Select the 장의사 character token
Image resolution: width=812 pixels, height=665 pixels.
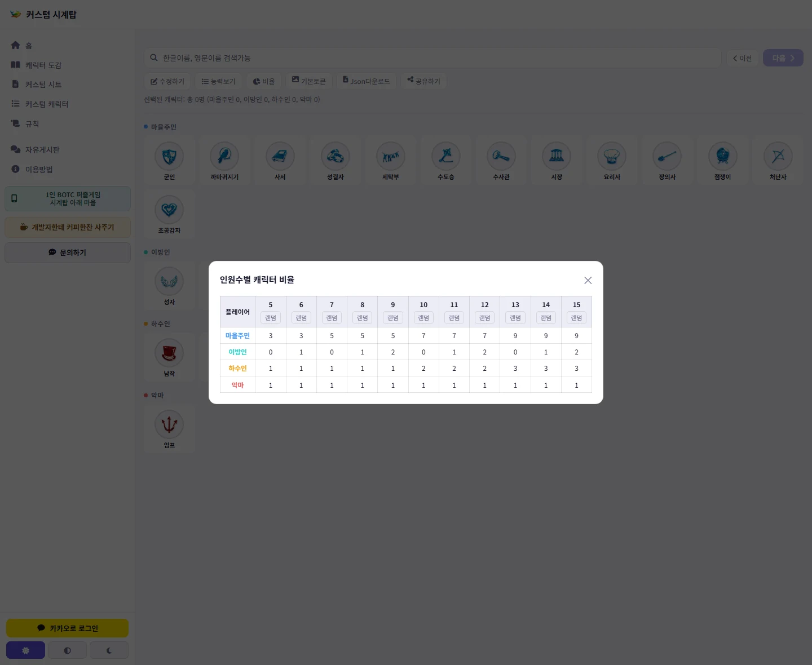667,160
